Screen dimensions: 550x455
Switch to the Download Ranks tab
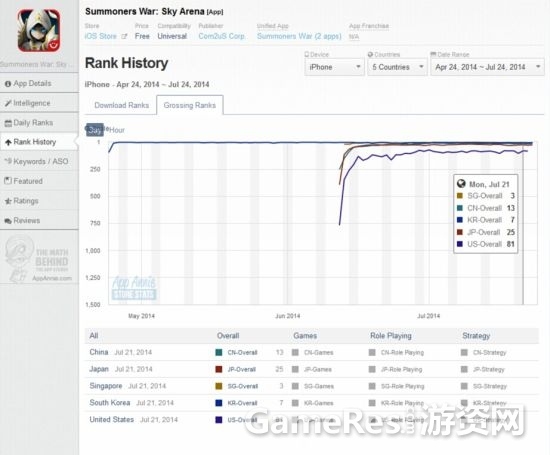121,105
